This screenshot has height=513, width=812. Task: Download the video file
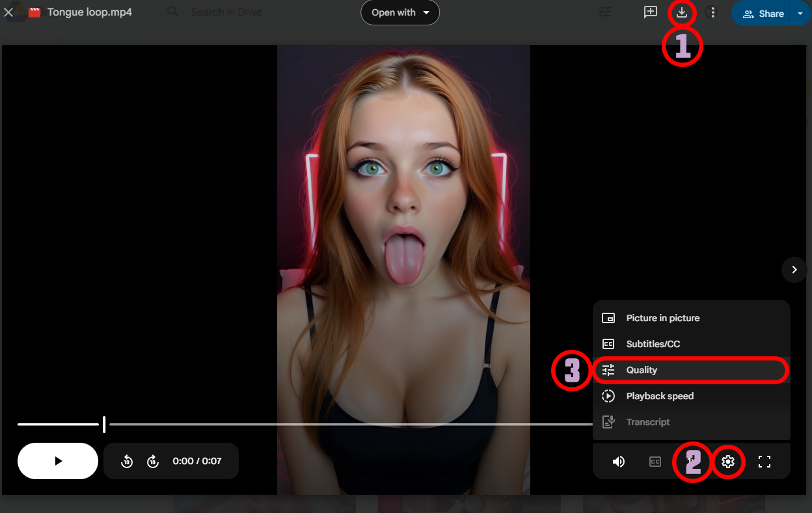coord(682,12)
